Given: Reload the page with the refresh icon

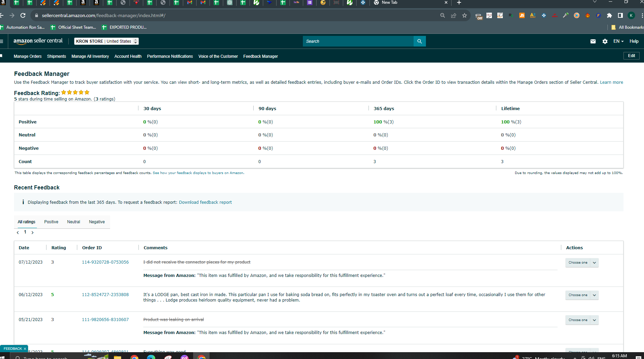Looking at the screenshot, I should coord(23,15).
